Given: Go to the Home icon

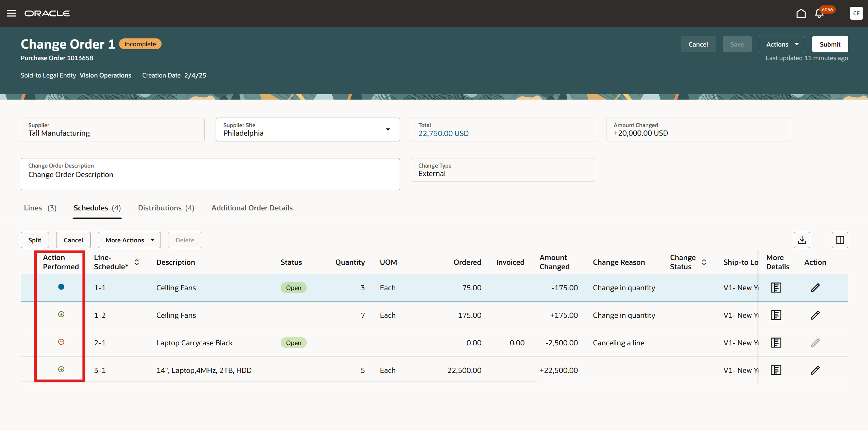Looking at the screenshot, I should coord(801,13).
